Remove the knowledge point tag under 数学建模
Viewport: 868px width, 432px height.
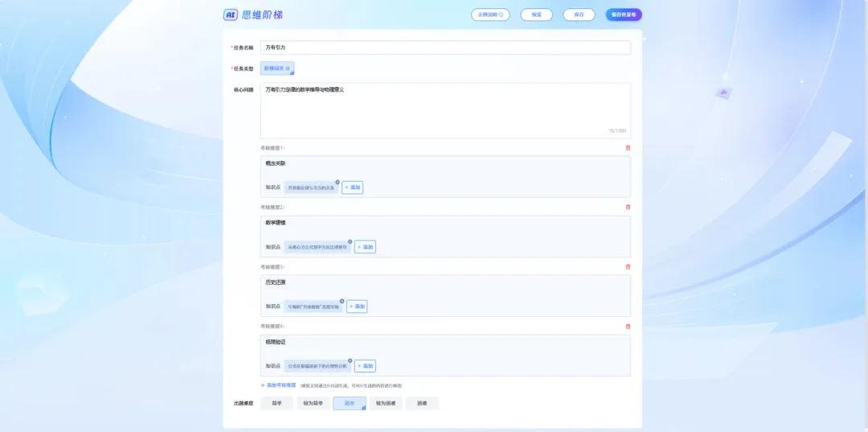coord(350,241)
